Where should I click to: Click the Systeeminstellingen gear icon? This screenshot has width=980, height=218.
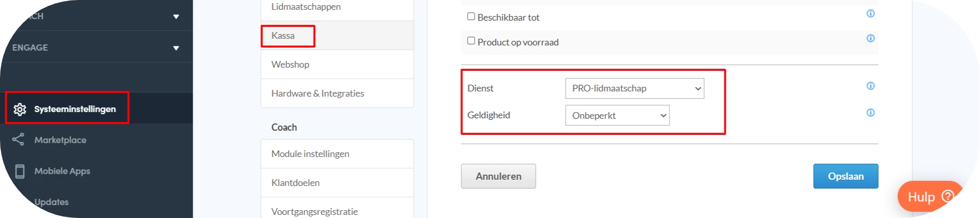tap(20, 109)
